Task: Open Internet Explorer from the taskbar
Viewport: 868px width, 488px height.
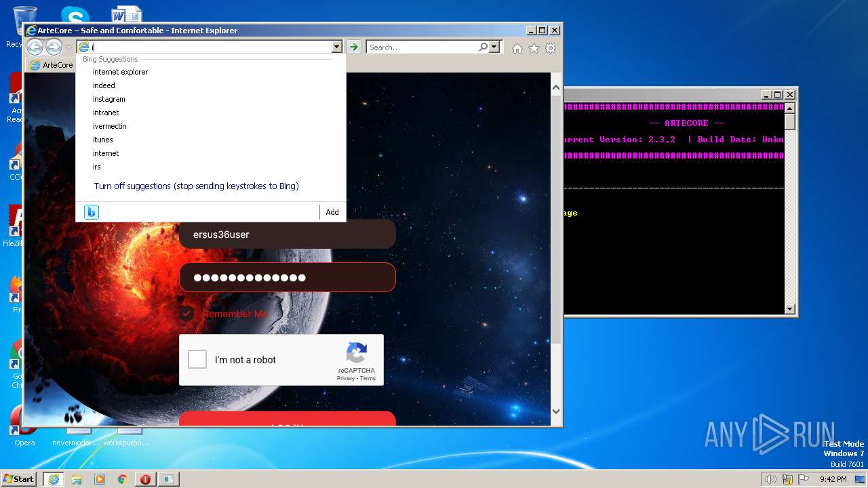Action: point(54,479)
